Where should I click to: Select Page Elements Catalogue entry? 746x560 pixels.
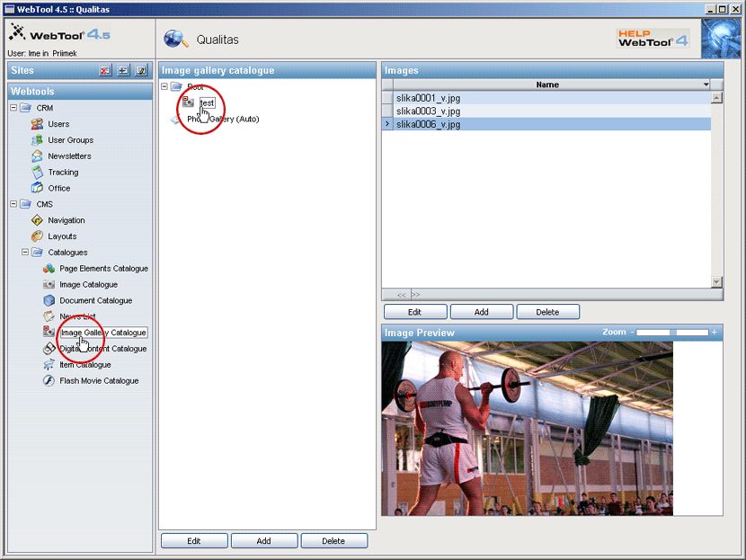coord(103,269)
